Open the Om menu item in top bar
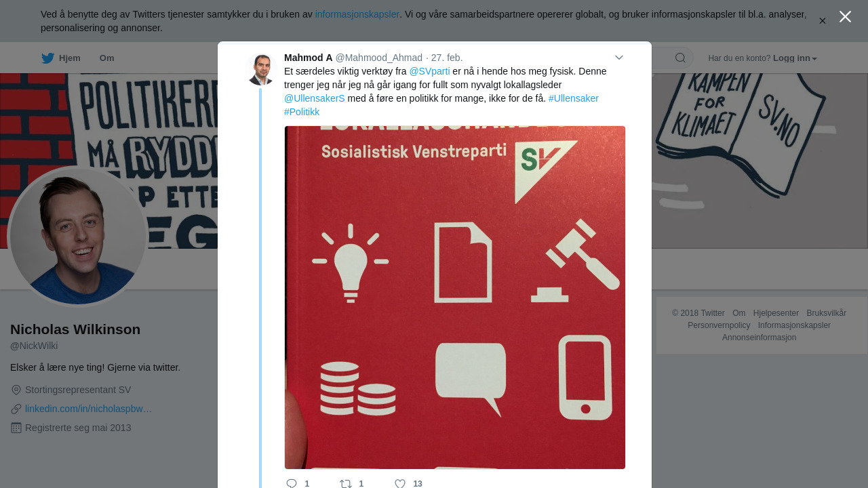The image size is (868, 488). pos(106,58)
